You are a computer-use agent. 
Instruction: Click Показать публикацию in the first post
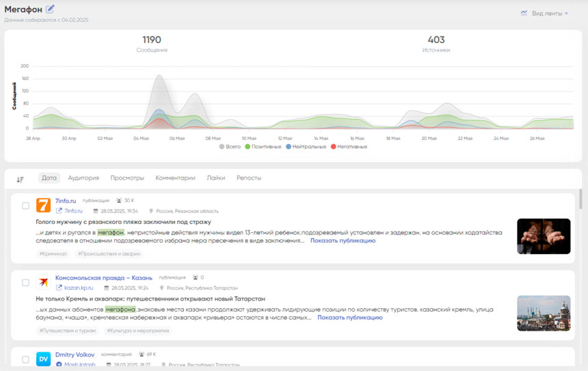coord(343,241)
